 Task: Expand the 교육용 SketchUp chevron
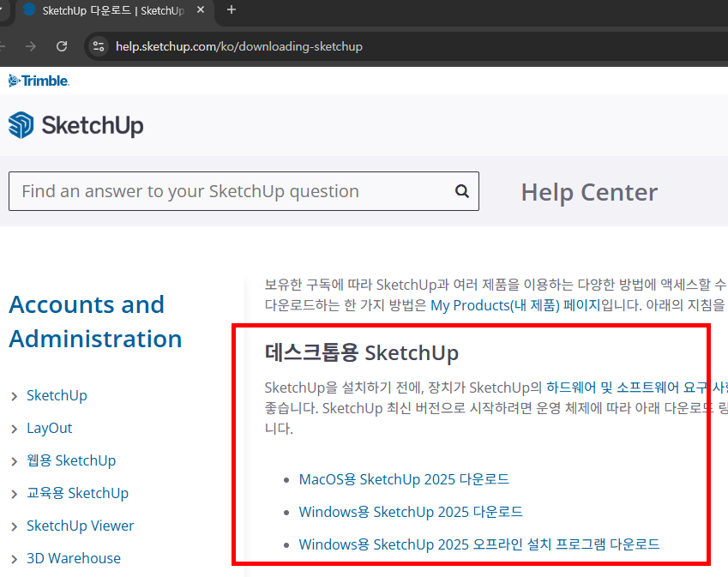(15, 494)
